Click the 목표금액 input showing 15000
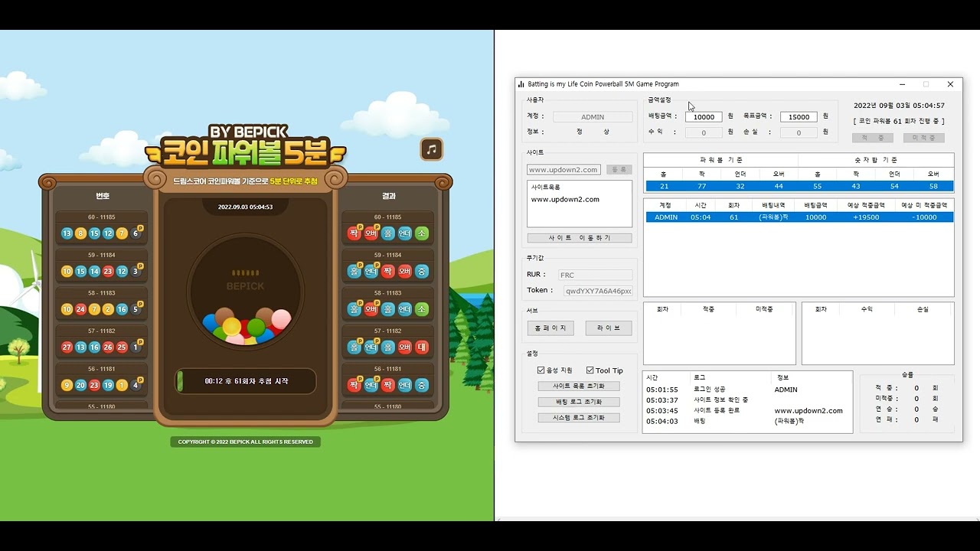980x551 pixels. 799,117
